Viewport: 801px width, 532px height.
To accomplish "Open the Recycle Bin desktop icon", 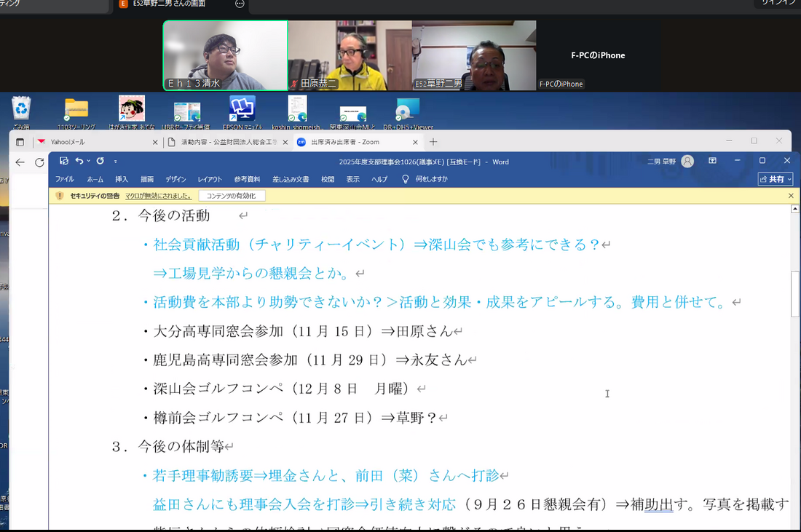I will pyautogui.click(x=21, y=109).
